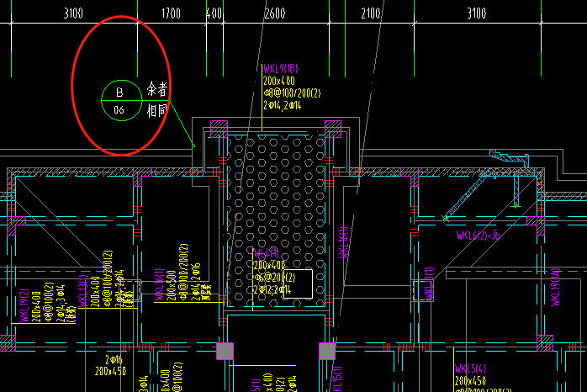Select the 200x500 section size text
Image resolution: width=587 pixels, height=392 pixels.
[172, 285]
